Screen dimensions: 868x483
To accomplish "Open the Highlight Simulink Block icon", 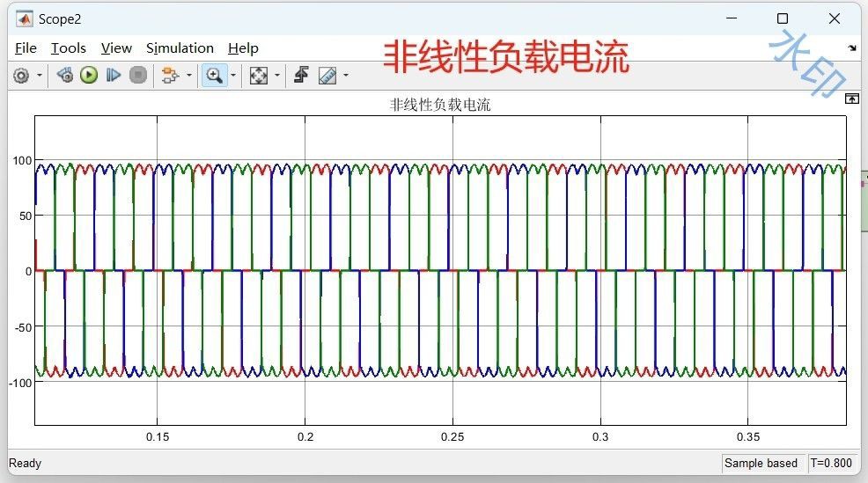I will tap(170, 76).
